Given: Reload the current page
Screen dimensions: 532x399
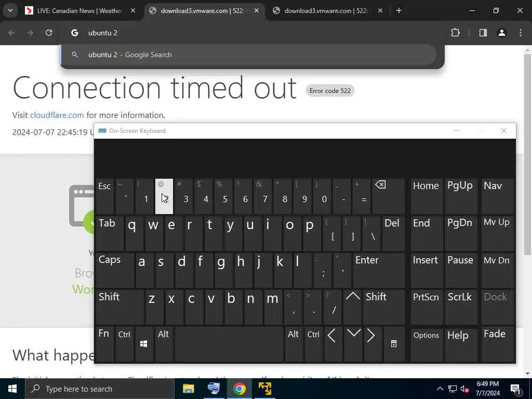Looking at the screenshot, I should (x=49, y=33).
